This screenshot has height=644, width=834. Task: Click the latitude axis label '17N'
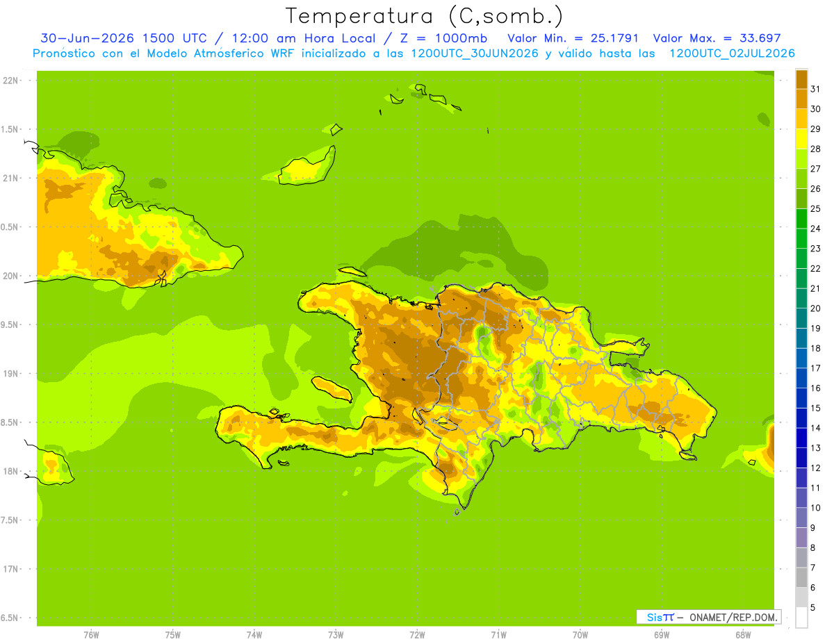tap(10, 569)
